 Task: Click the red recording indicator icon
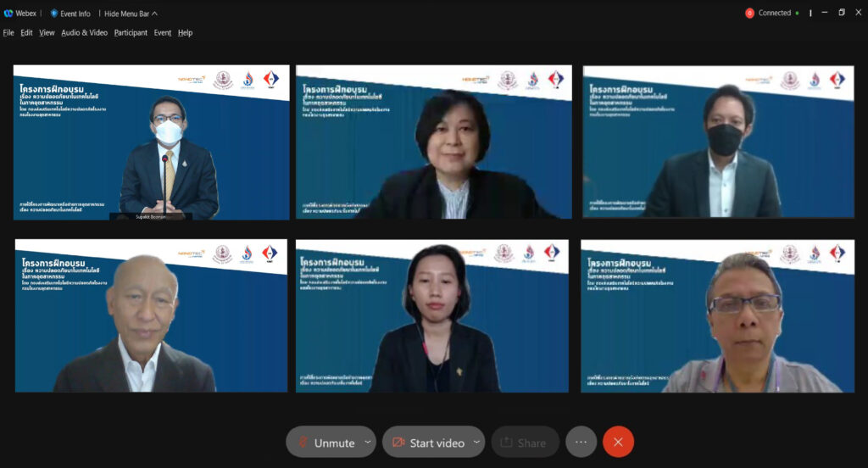[x=749, y=14]
